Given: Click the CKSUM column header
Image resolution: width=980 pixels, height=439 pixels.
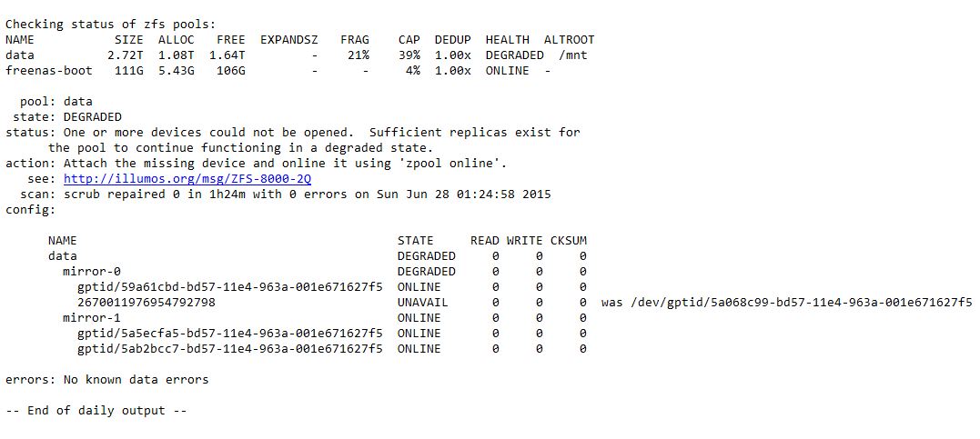Looking at the screenshot, I should pyautogui.click(x=569, y=241).
